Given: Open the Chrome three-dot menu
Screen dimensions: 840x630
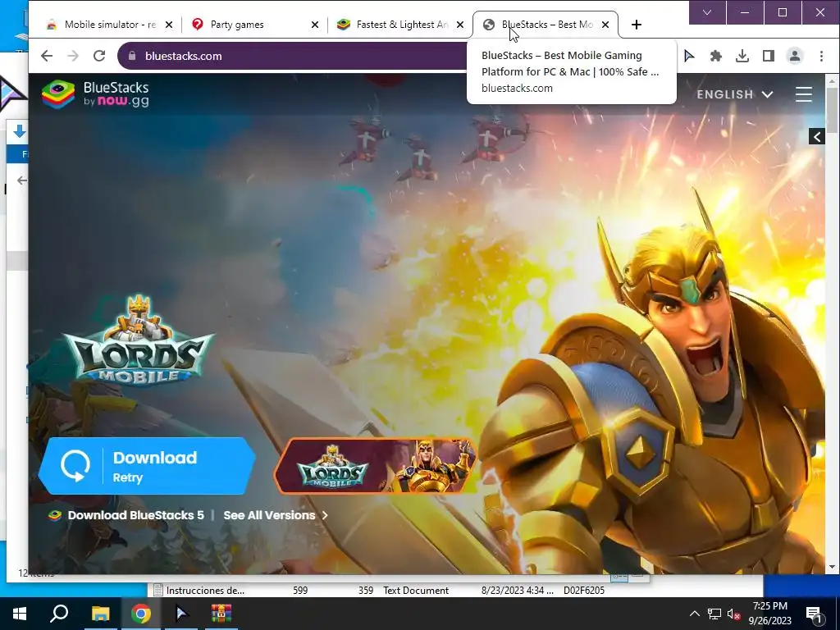Looking at the screenshot, I should click(x=821, y=56).
